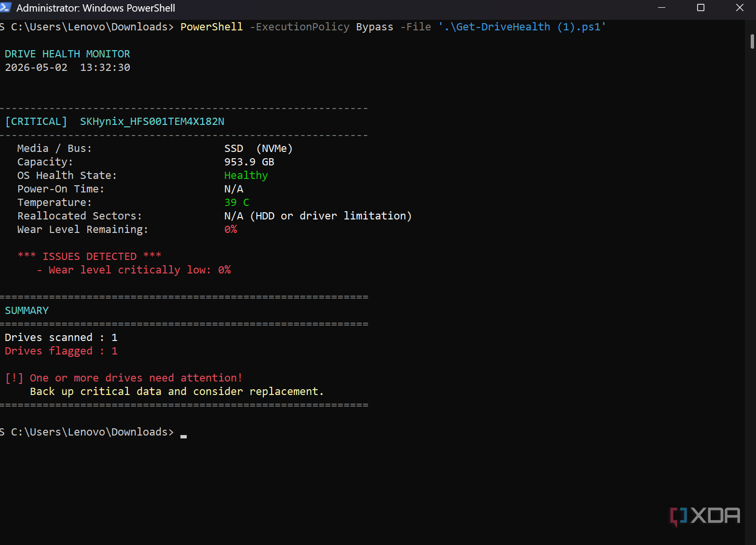Maximize the PowerShell window
The image size is (756, 545).
701,8
